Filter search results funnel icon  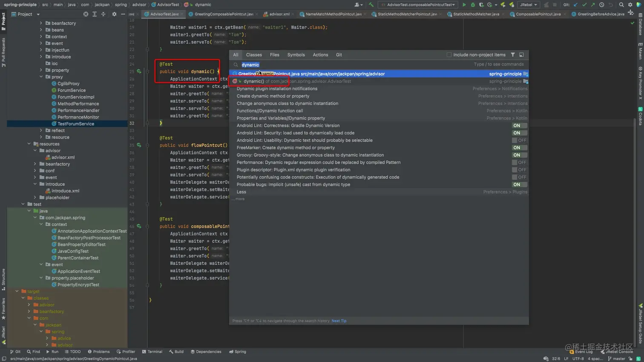[x=513, y=54]
